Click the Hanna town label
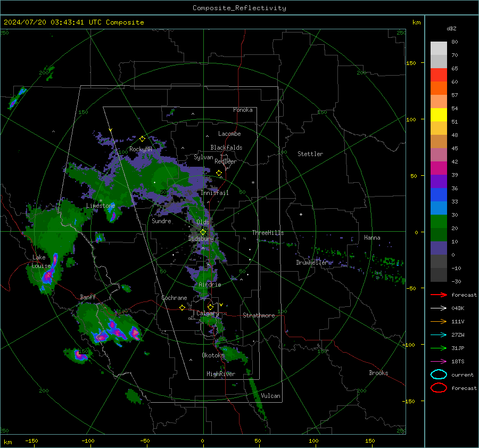This screenshot has height=448, width=479. [372, 238]
